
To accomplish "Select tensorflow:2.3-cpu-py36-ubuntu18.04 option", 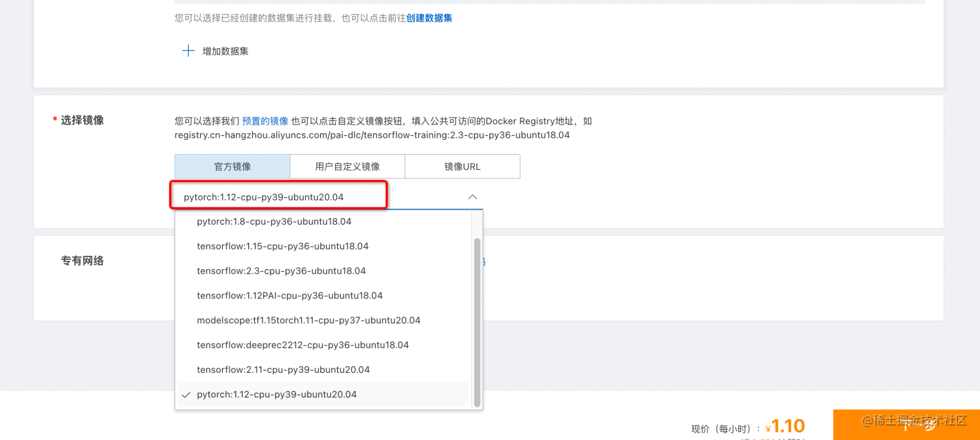I will coord(323,271).
